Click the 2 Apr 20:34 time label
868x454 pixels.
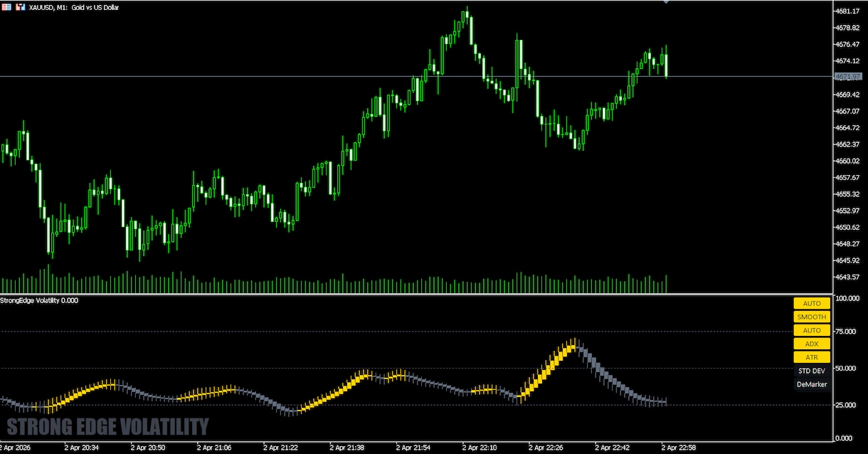coord(81,448)
